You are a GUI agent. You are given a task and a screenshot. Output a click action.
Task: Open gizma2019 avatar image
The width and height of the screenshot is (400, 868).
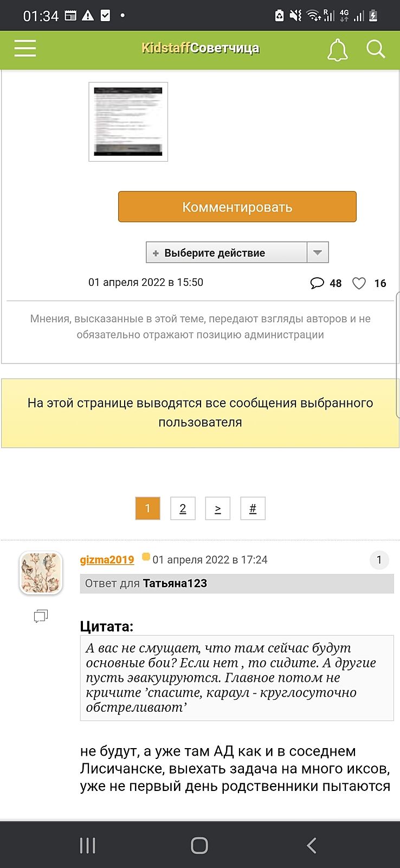point(41,573)
